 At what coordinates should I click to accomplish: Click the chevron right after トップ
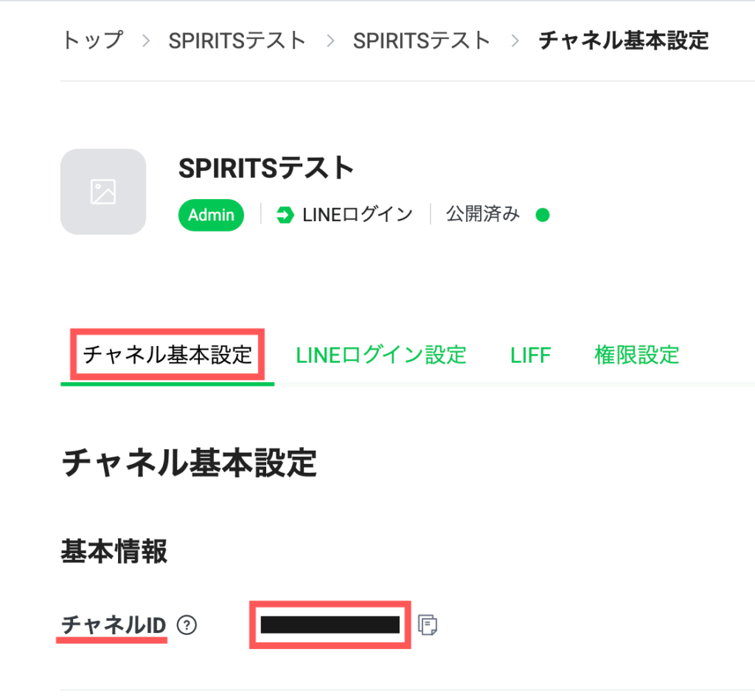(x=146, y=41)
